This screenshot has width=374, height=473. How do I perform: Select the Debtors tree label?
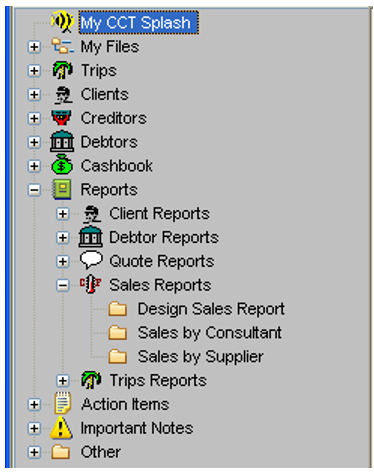coord(109,142)
